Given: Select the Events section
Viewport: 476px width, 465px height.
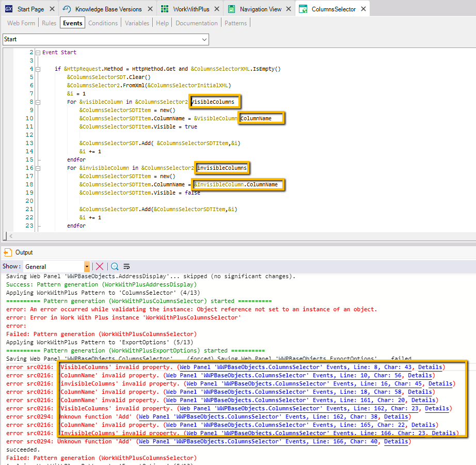Looking at the screenshot, I should point(73,23).
